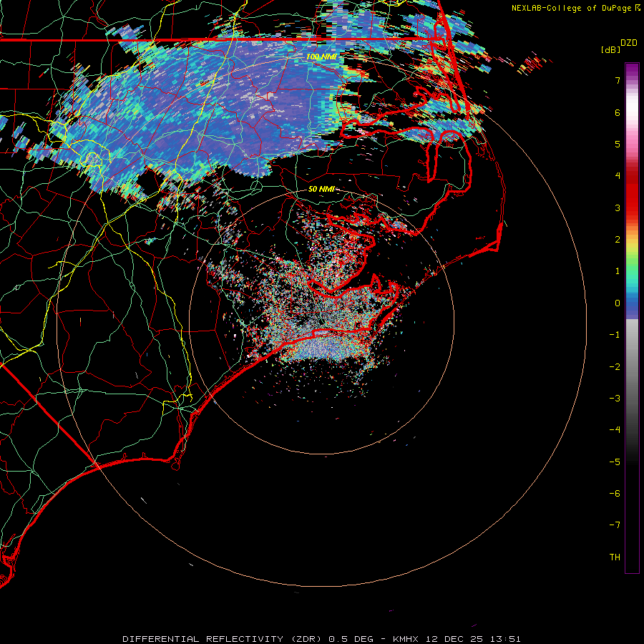Click the 100 NMI range ring label
This screenshot has width=644, height=644.
321,57
